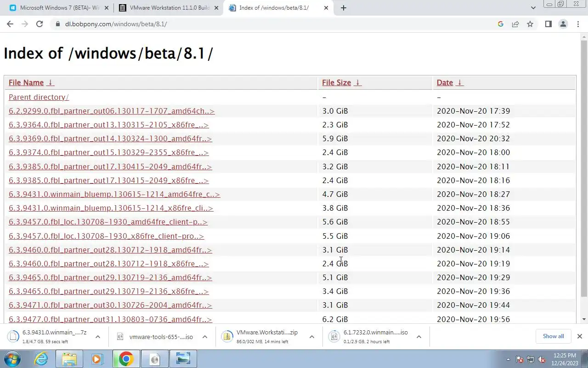
Task: Open a new browser tab
Action: 343,8
